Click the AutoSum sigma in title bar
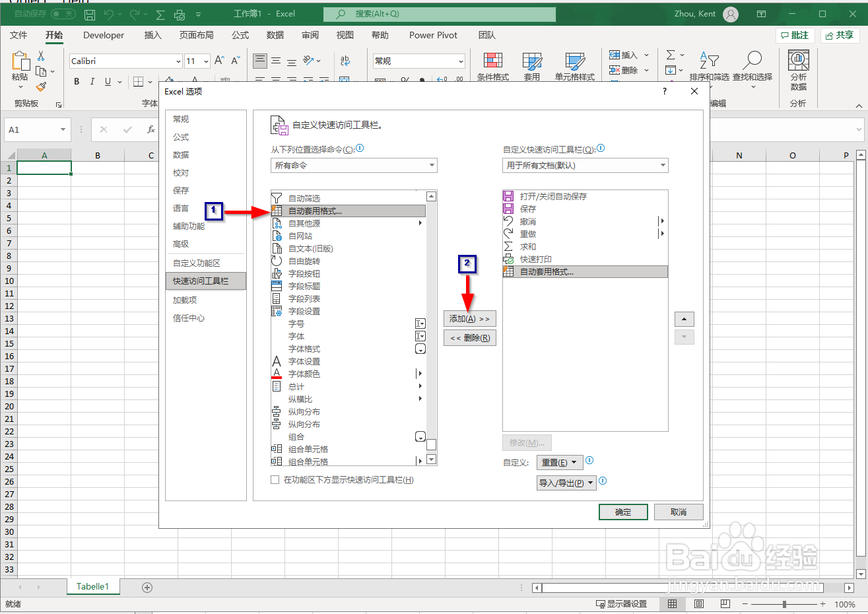 coord(160,14)
